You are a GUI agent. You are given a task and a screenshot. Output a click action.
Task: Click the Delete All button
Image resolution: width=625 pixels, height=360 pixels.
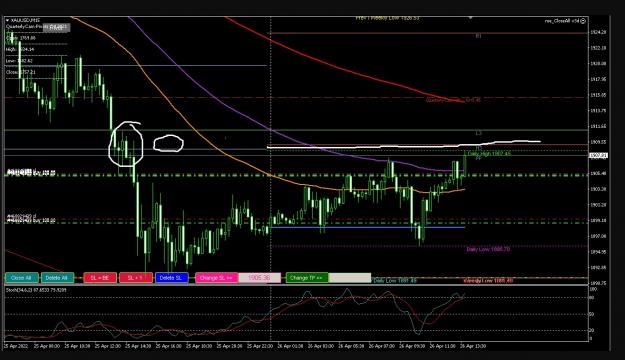(x=57, y=277)
